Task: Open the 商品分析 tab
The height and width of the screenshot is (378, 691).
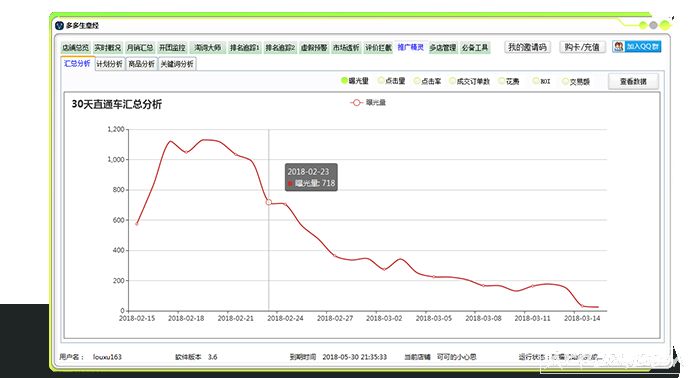Action: click(x=141, y=64)
